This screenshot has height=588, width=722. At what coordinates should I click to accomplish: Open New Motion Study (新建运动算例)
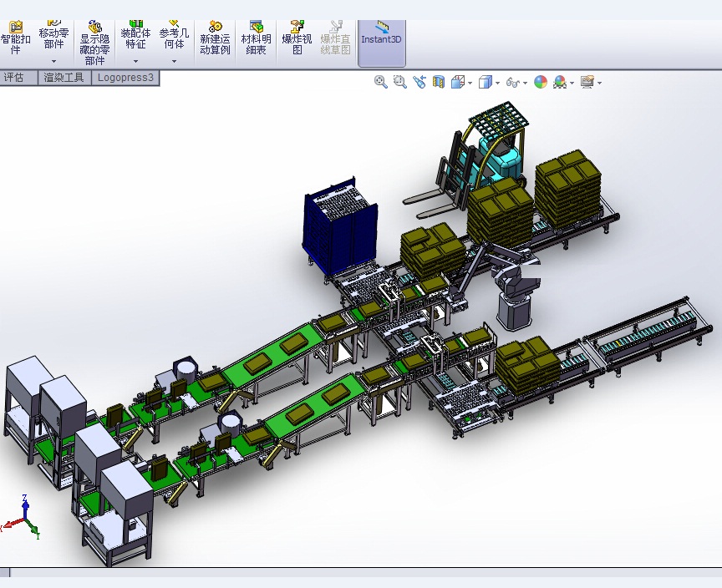(x=215, y=39)
